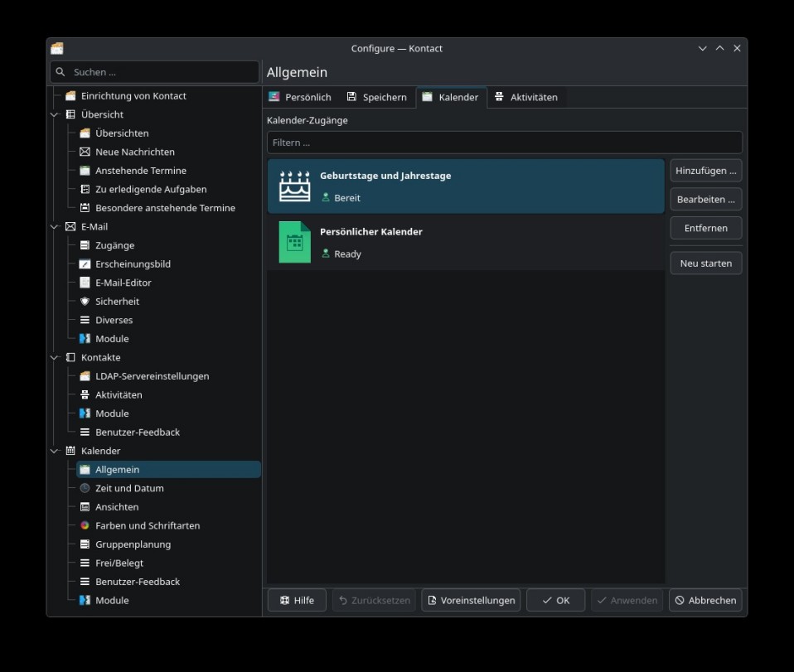Click the search magnifier icon

point(61,72)
